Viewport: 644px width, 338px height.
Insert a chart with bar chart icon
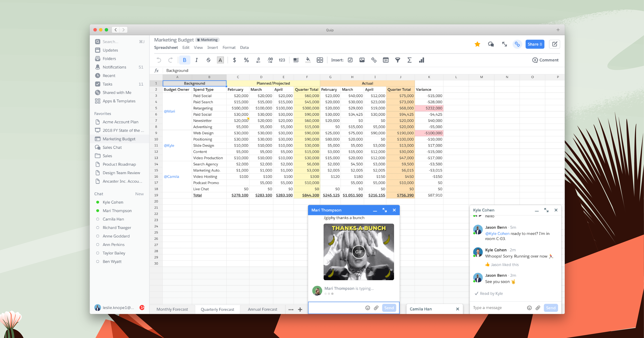[421, 60]
